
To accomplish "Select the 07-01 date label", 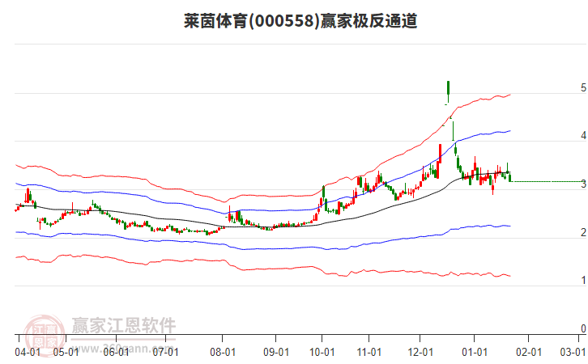I will [165, 353].
